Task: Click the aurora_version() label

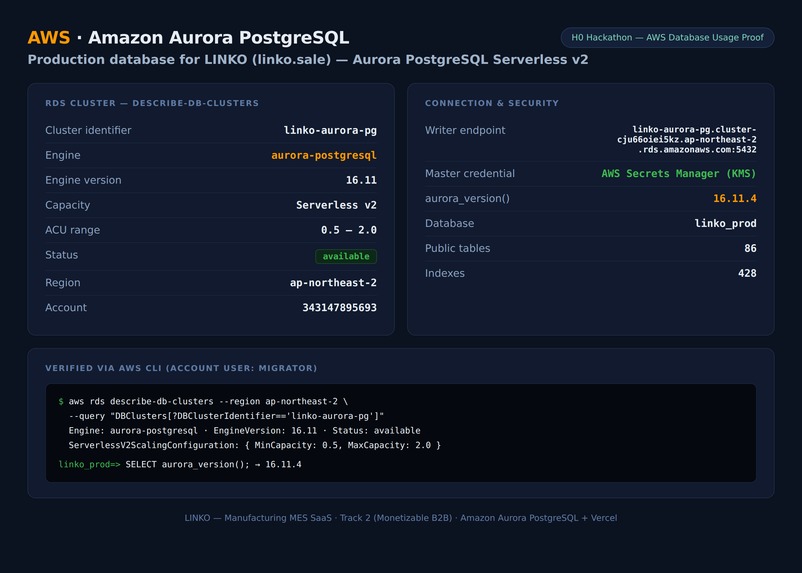Action: (x=467, y=199)
